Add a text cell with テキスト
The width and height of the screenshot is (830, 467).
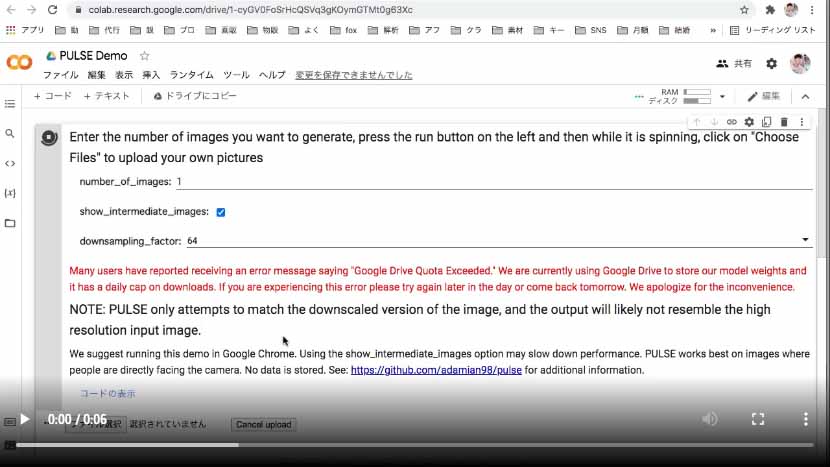pyautogui.click(x=106, y=96)
